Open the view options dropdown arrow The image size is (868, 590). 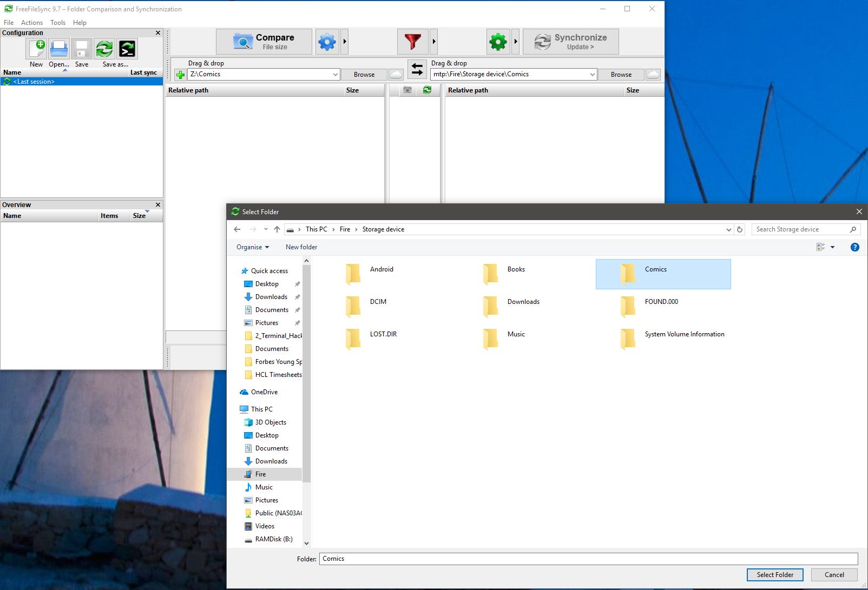(x=832, y=247)
